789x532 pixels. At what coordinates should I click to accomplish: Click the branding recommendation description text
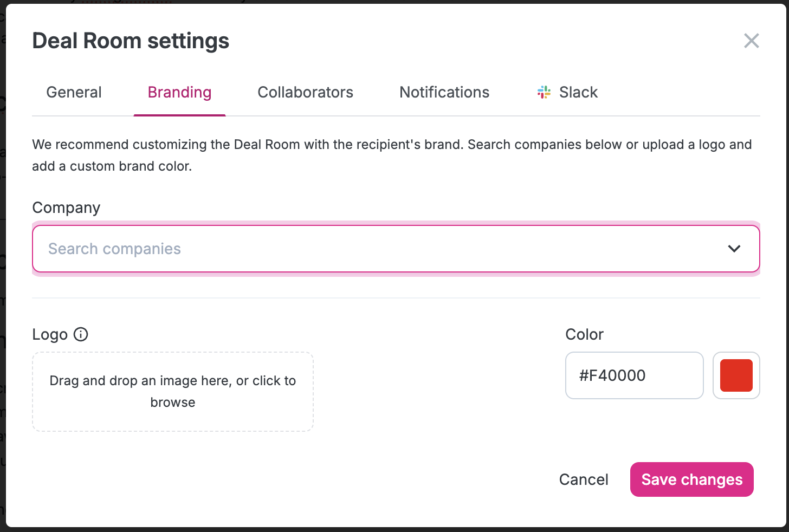point(392,155)
